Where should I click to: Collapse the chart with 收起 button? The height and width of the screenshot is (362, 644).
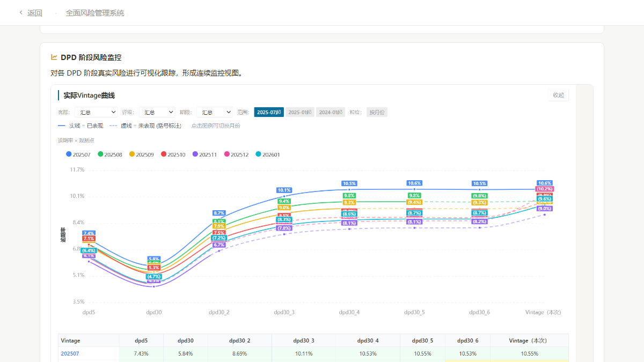(x=558, y=95)
